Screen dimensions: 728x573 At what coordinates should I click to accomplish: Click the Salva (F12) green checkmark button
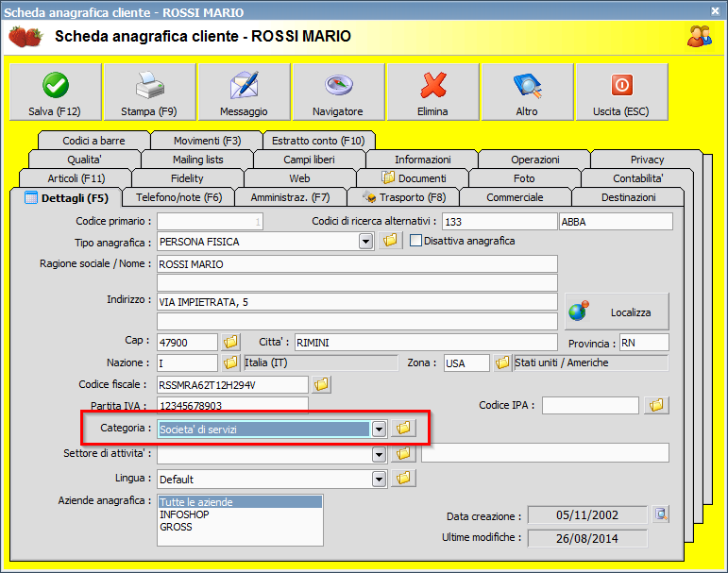(x=56, y=92)
